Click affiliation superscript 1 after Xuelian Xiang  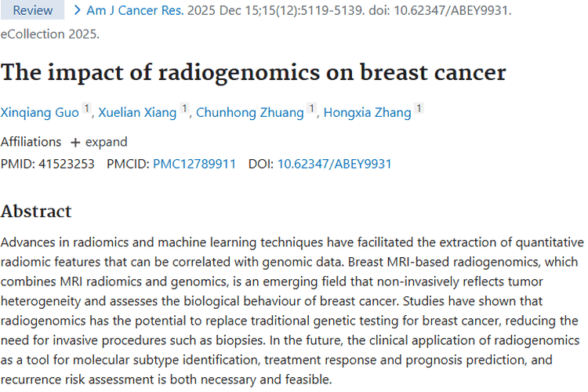[x=184, y=109]
